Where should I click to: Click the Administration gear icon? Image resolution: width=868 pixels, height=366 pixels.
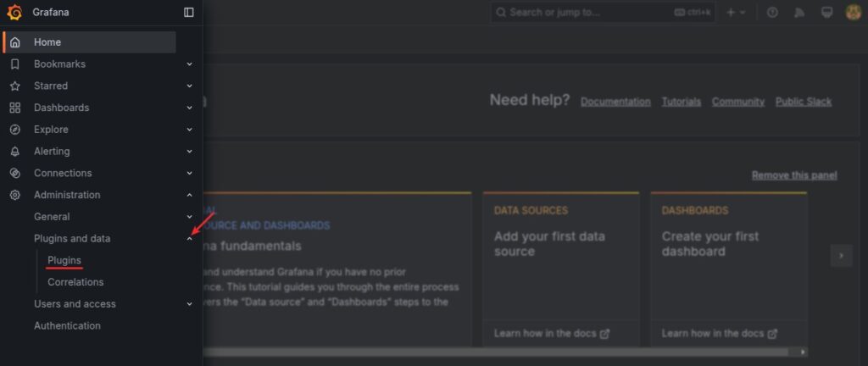(14, 195)
